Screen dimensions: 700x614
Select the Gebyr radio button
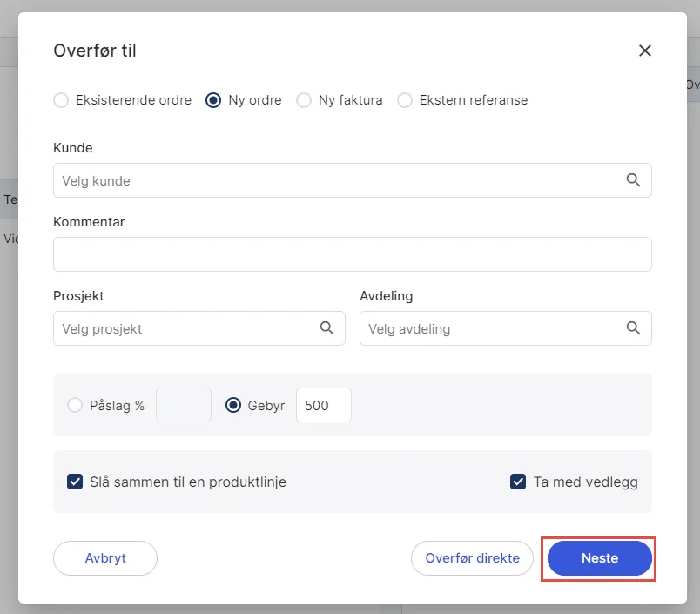[233, 405]
